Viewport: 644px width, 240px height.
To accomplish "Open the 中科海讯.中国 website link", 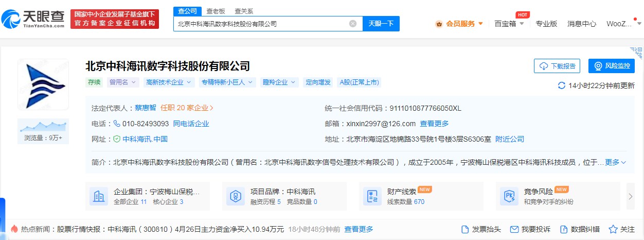I will 145,139.
